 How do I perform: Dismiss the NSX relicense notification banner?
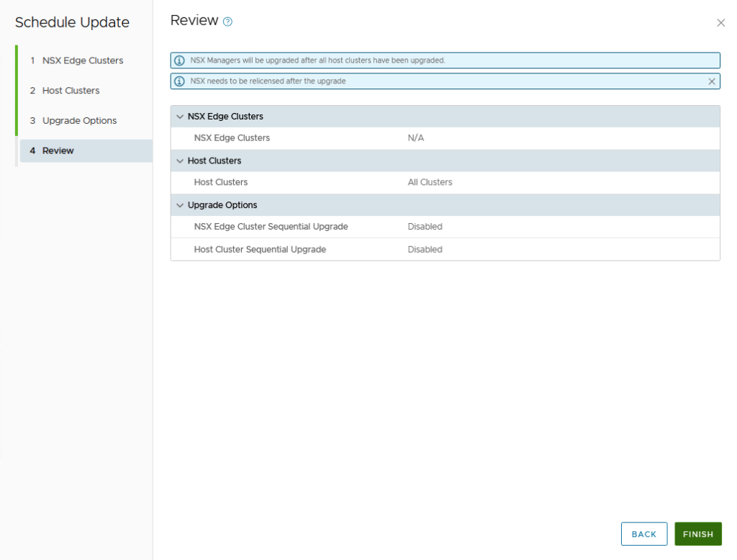click(712, 81)
